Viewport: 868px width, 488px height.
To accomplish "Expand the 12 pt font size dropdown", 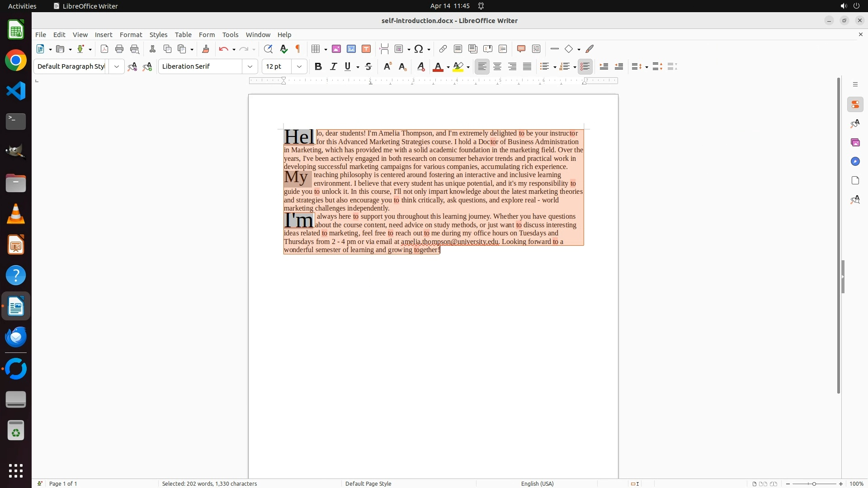I will pyautogui.click(x=299, y=66).
